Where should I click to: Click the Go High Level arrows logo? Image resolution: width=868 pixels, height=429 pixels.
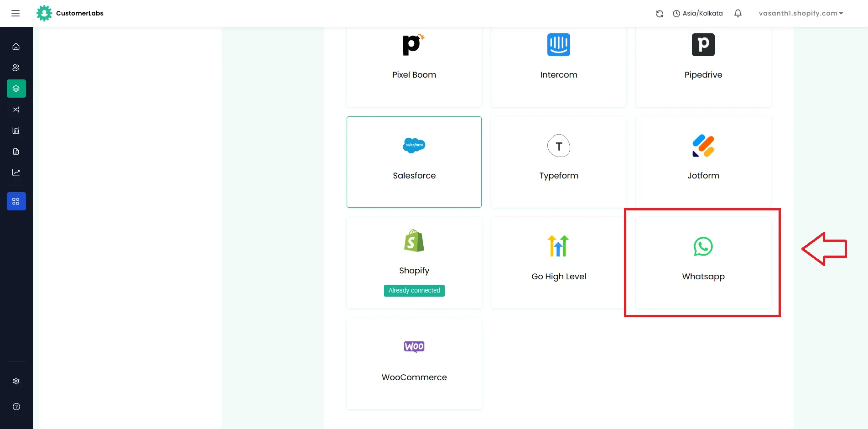tap(559, 246)
